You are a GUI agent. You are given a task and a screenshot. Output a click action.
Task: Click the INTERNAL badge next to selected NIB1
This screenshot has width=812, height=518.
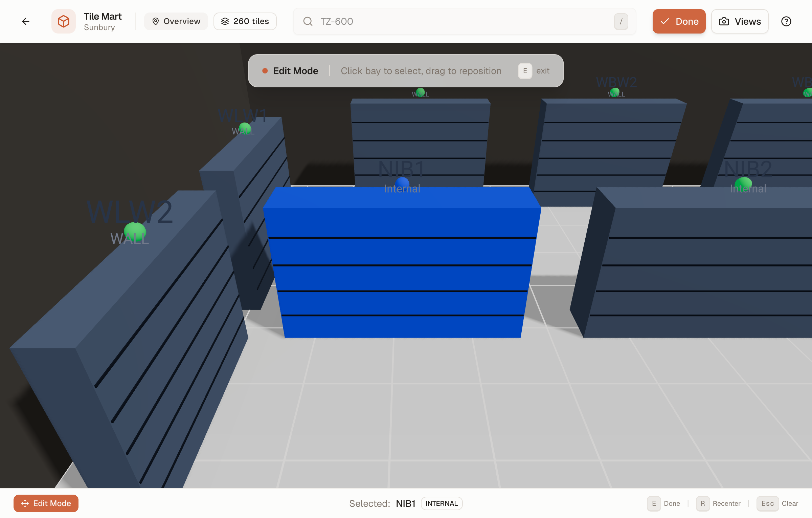(x=442, y=503)
